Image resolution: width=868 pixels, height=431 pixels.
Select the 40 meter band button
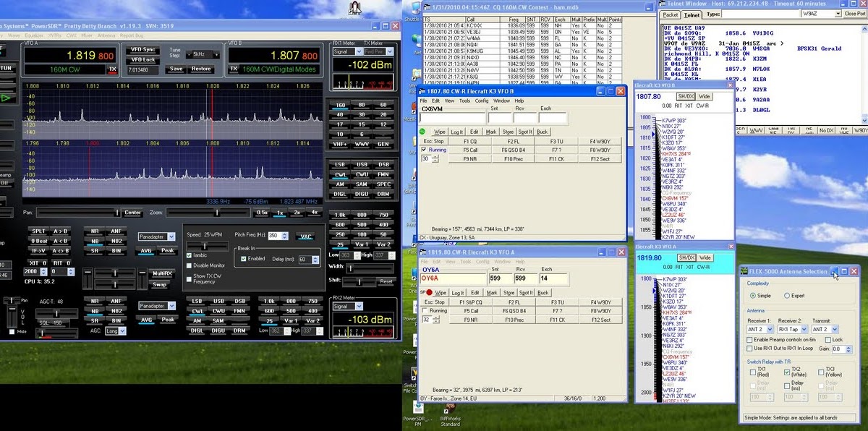[340, 115]
